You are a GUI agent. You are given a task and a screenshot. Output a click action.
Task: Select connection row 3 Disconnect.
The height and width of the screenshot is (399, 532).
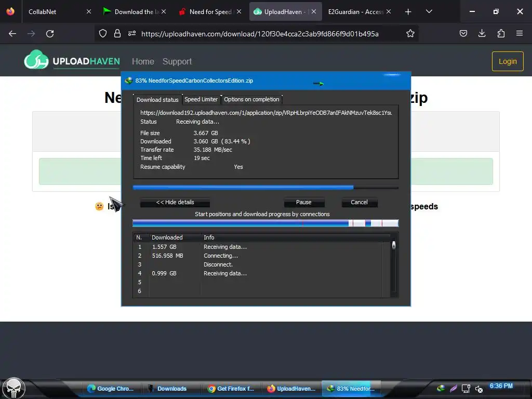click(x=261, y=264)
